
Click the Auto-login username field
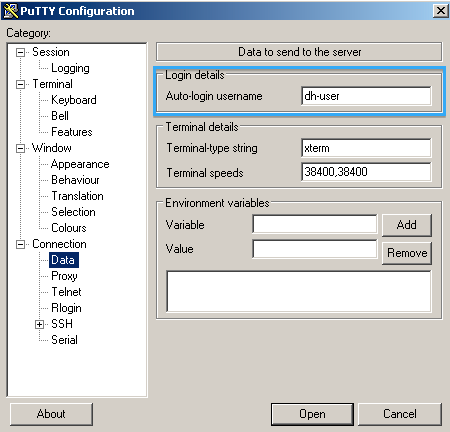(x=366, y=96)
